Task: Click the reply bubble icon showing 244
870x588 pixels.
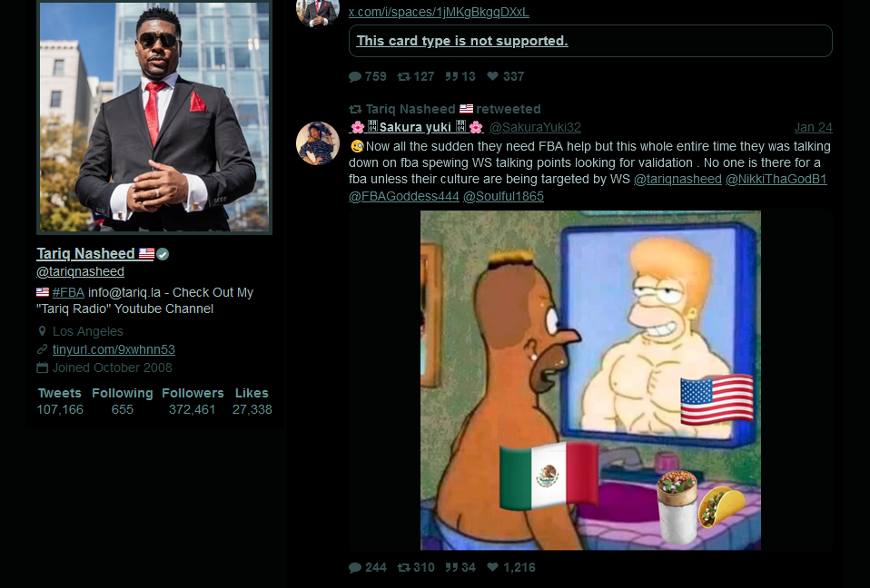Action: pyautogui.click(x=355, y=567)
